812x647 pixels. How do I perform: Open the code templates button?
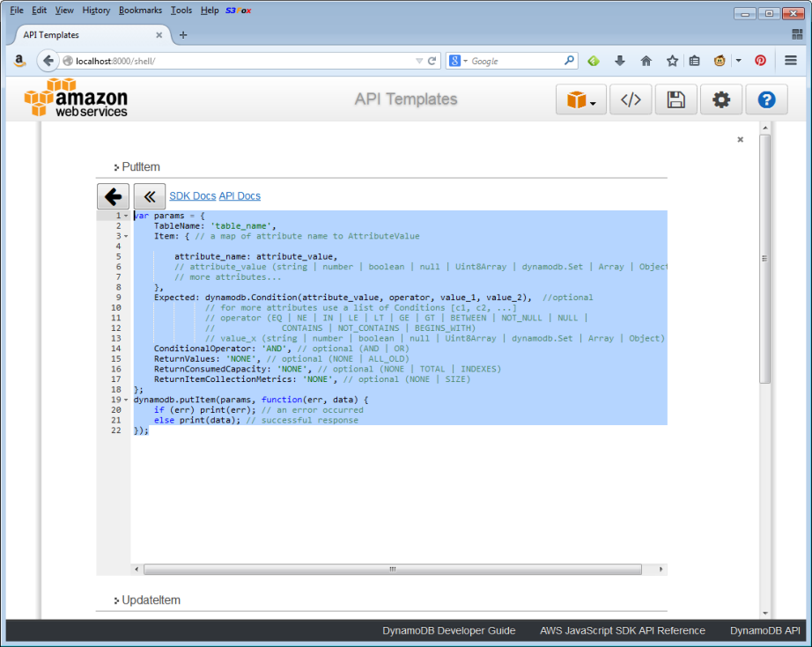[631, 100]
